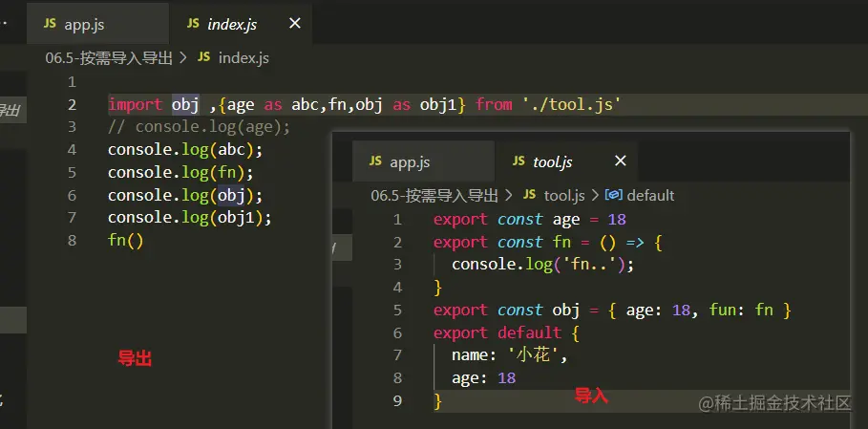The image size is (868, 429).
Task: Click console.log(obj) line in index.js
Action: pyautogui.click(x=185, y=196)
